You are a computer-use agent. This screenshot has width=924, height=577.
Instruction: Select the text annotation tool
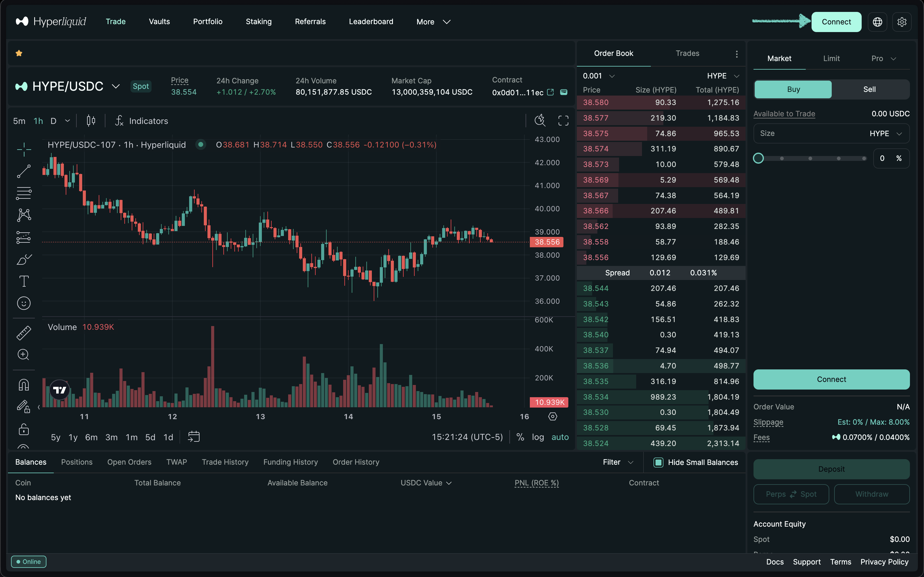pyautogui.click(x=24, y=281)
